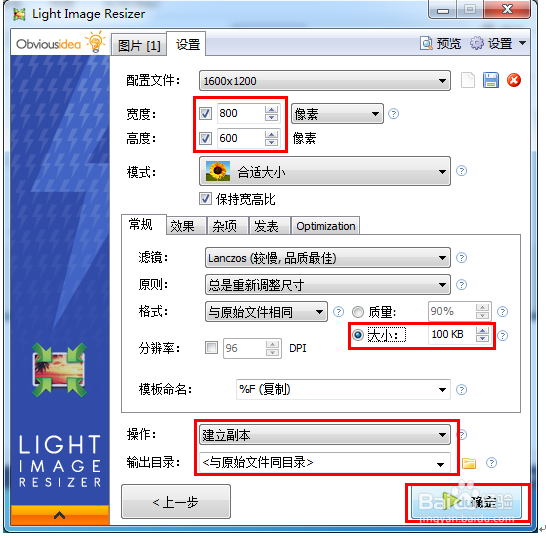Toggle the 保持宽高比 checkbox

205,199
